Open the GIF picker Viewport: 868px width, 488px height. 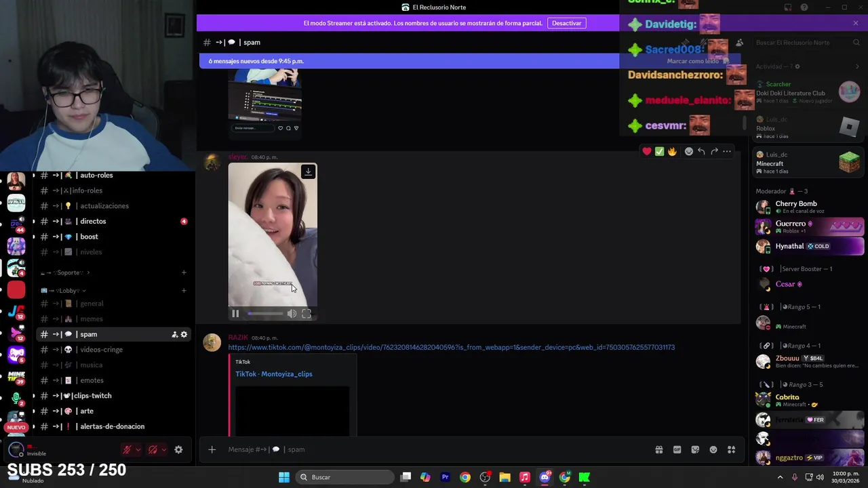[677, 449]
